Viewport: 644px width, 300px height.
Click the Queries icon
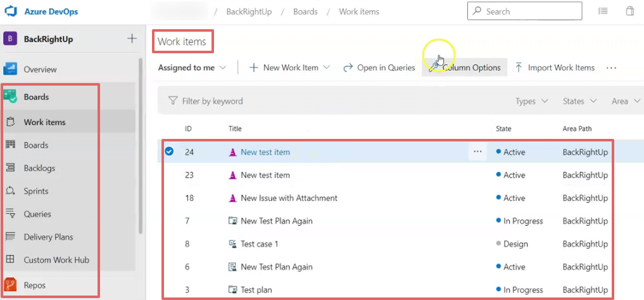(11, 214)
